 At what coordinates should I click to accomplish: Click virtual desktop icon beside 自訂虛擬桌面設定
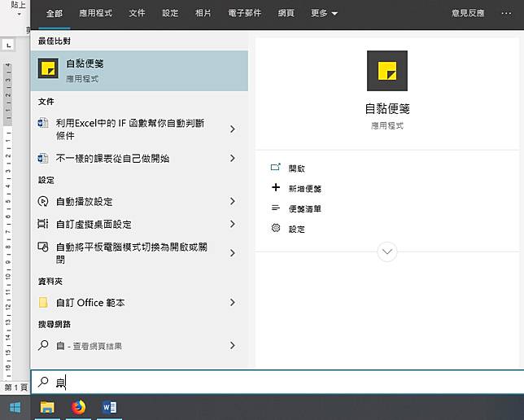tap(43, 224)
